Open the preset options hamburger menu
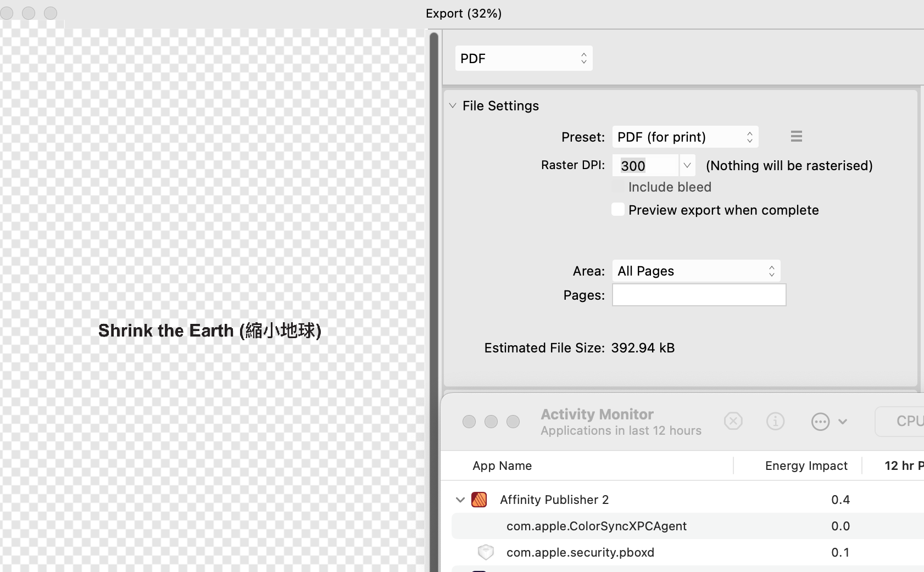The image size is (924, 572). pyautogui.click(x=796, y=136)
